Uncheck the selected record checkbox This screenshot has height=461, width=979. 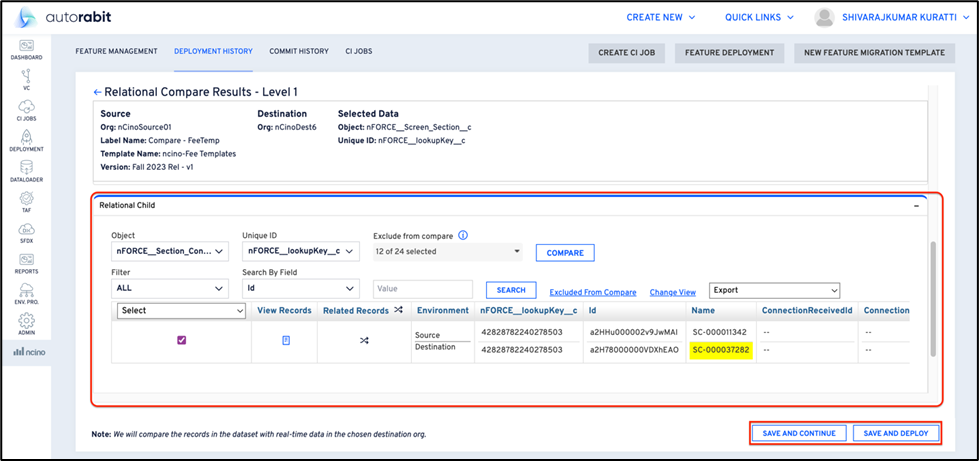point(181,340)
